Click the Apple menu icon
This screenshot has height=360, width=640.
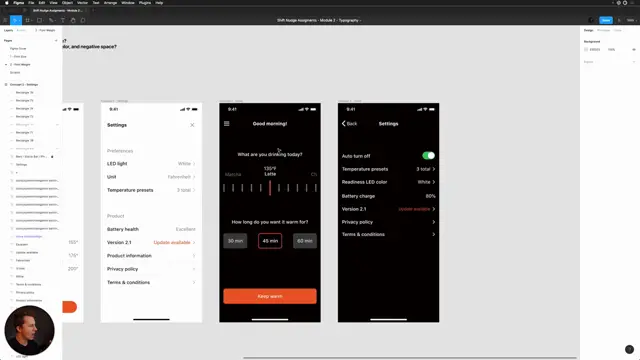pyautogui.click(x=7, y=2)
